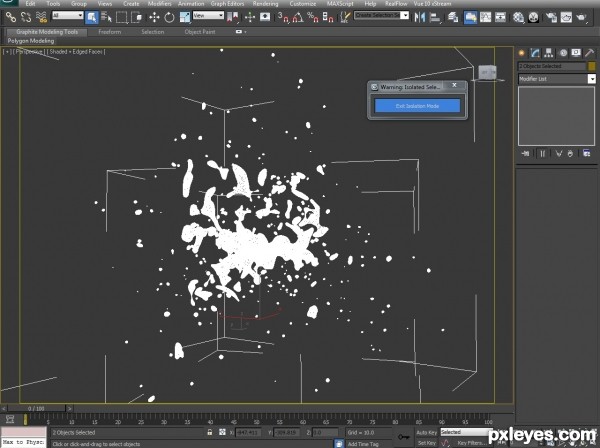Screen dimensions: 600x448
Task: Pick the Rectangular Selection Region tool
Action: 121,17
